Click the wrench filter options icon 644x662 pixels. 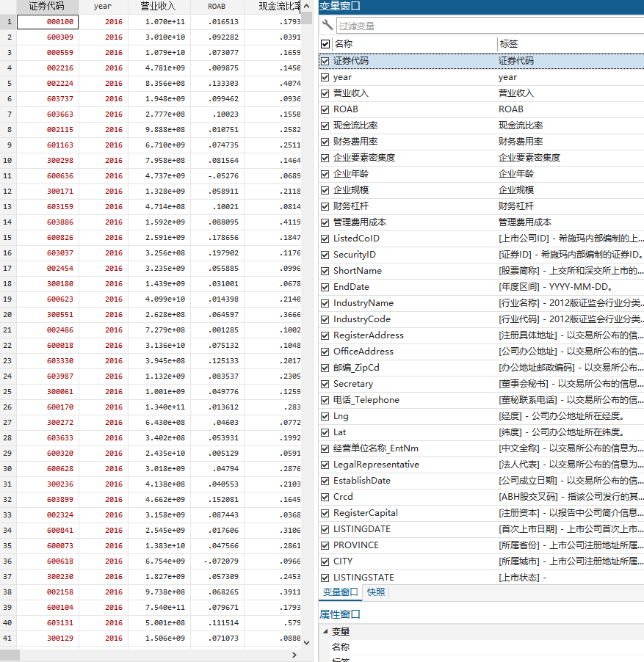point(328,26)
